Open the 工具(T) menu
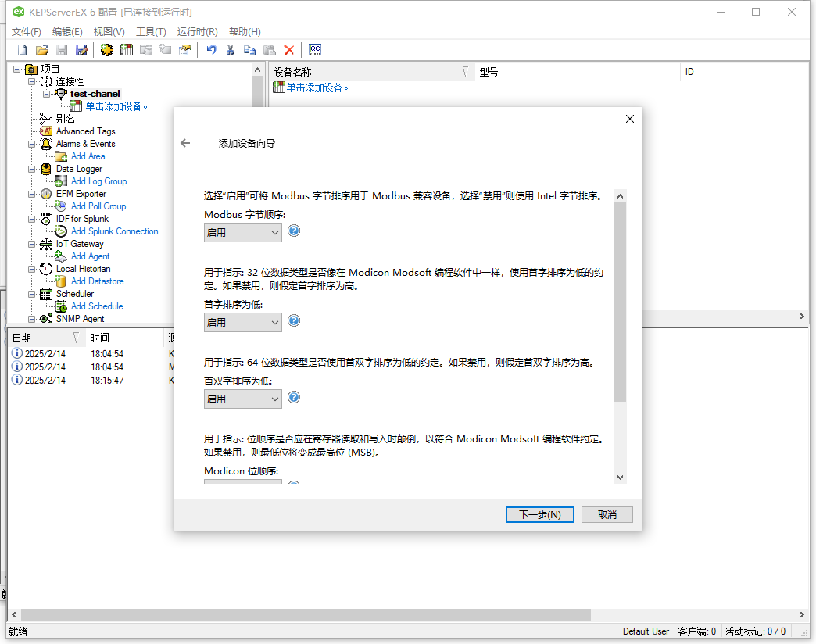Viewport: 816px width, 644px height. [151, 32]
